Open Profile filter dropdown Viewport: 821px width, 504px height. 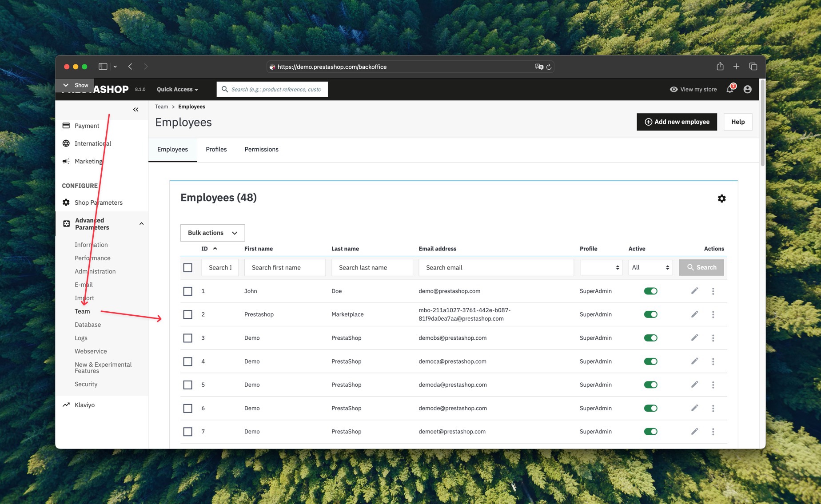point(601,267)
